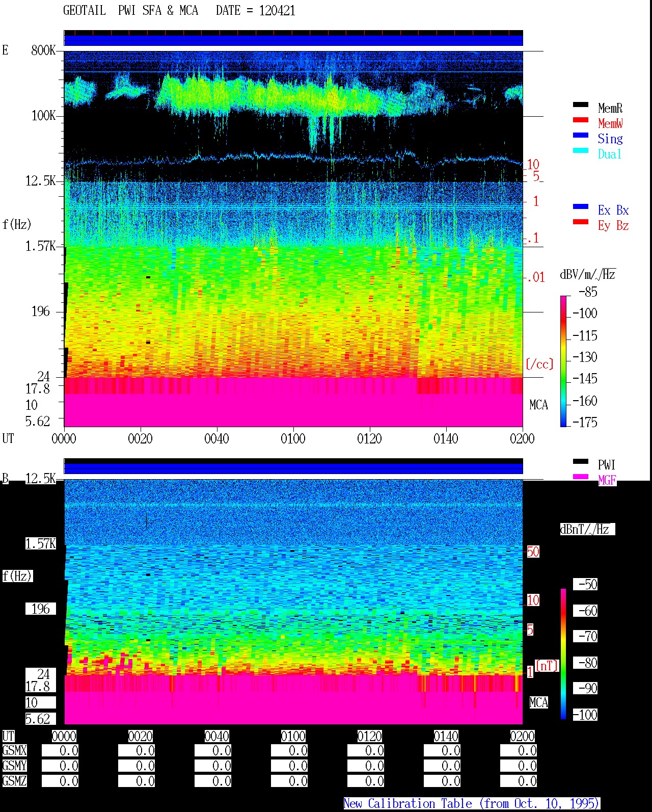Click the 0140 UT label in bottom table
Viewport: 652px width, 812px height.
coord(446,737)
